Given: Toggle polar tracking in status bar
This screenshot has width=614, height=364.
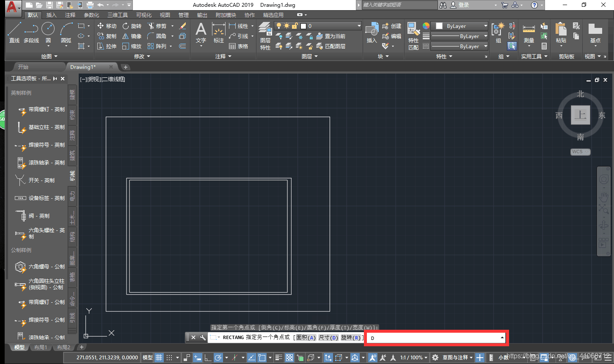Looking at the screenshot, I should (218, 358).
